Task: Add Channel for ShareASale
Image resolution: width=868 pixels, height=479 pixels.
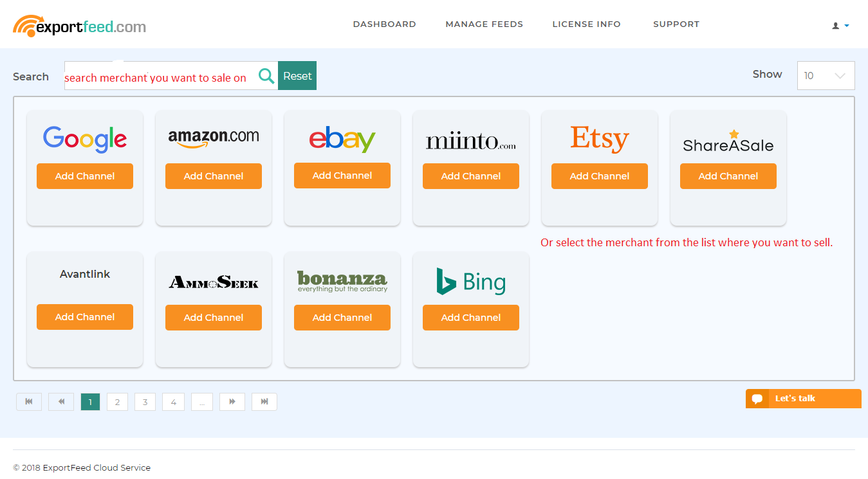Action: click(728, 176)
